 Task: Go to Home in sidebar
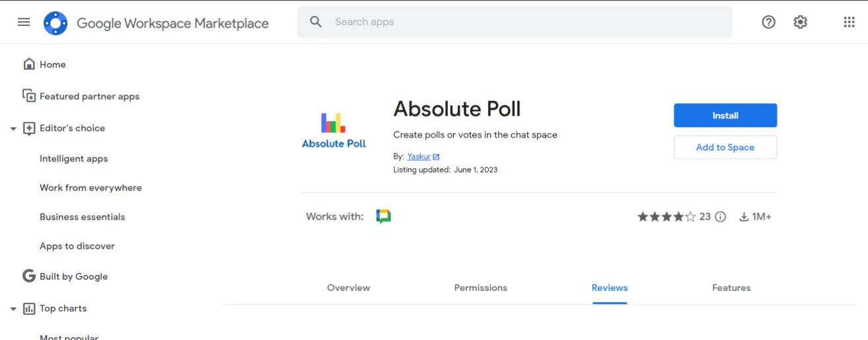pos(53,64)
